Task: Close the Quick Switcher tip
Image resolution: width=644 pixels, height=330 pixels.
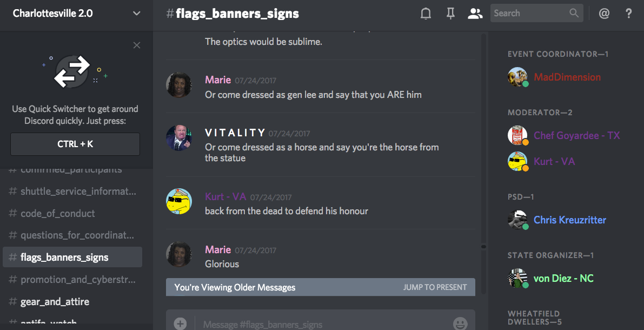Action: tap(137, 45)
